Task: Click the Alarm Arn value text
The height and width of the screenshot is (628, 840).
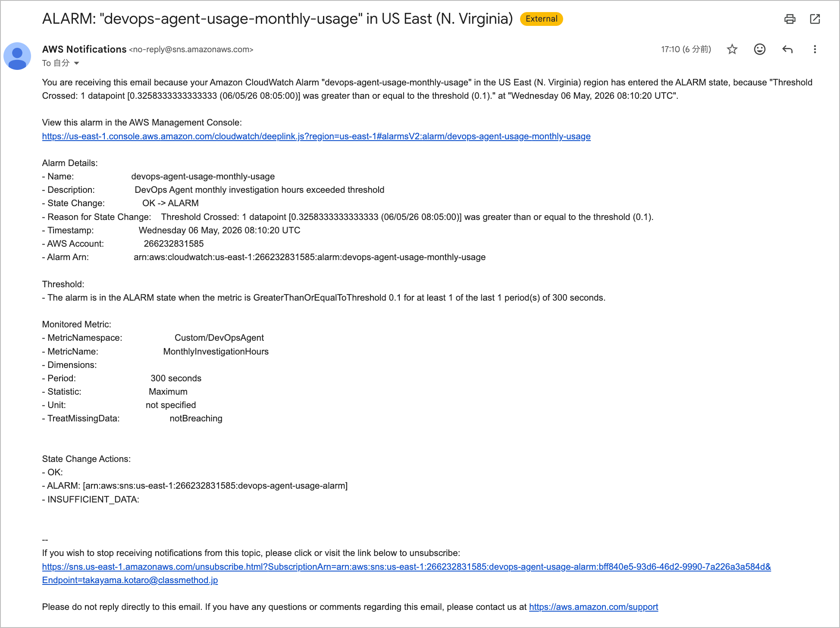Action: pos(310,257)
